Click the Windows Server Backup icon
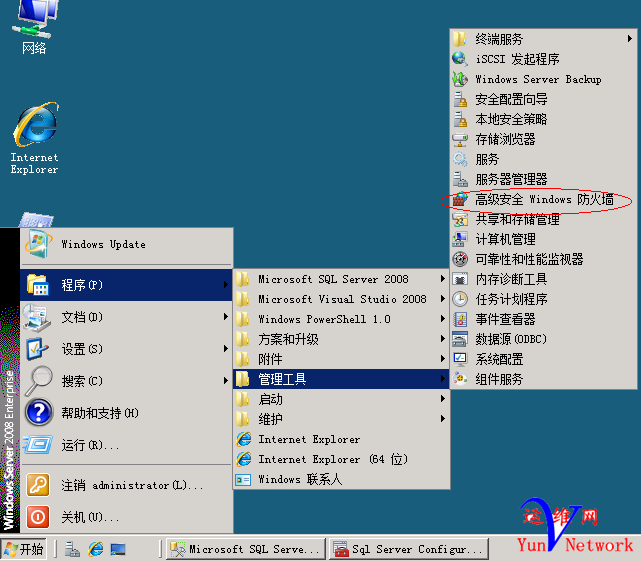Viewport: 641px width, 562px height. click(460, 79)
